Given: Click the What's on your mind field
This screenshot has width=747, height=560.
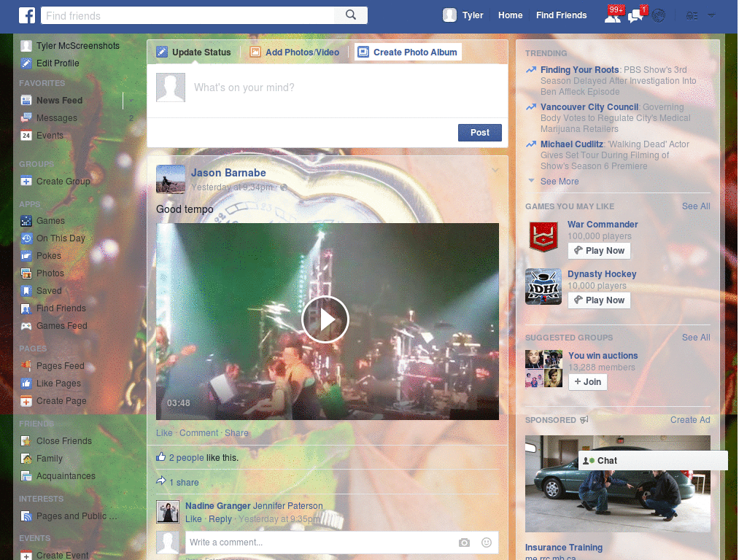Looking at the screenshot, I should (328, 90).
